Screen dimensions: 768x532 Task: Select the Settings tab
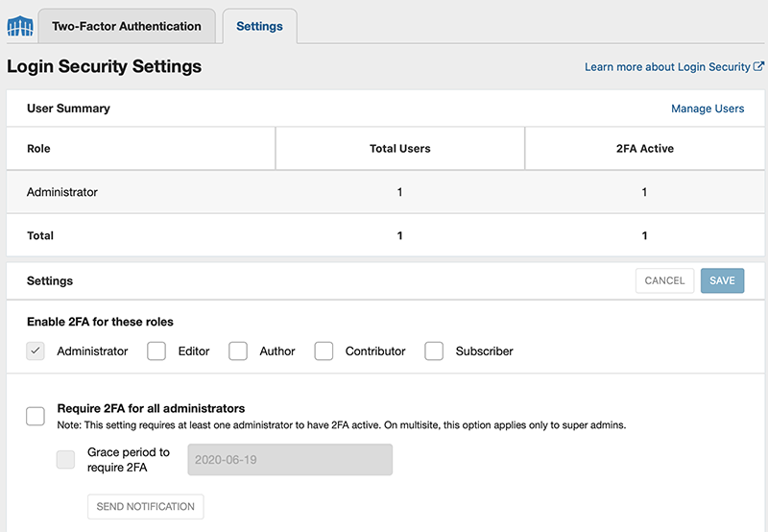click(259, 26)
